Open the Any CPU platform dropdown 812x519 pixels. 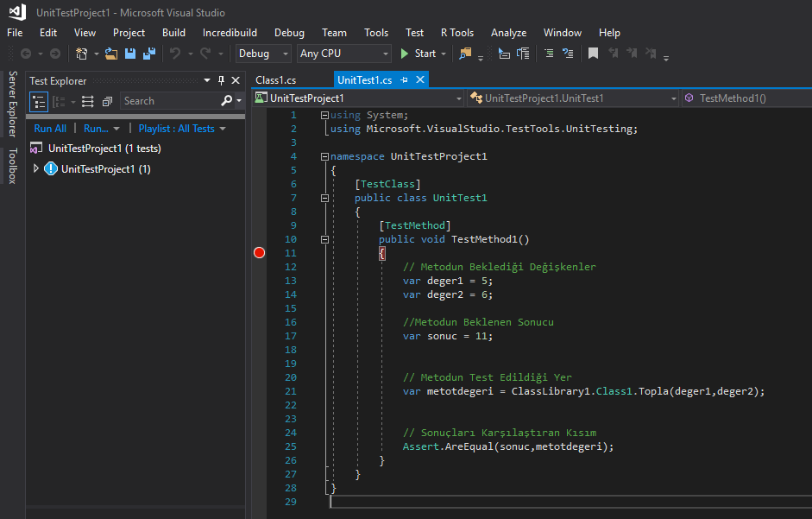click(343, 54)
